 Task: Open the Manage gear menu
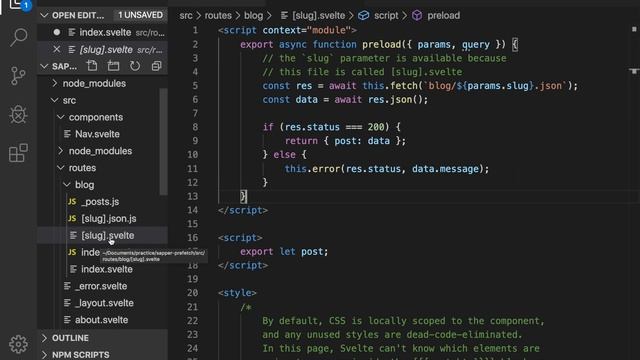coord(18,344)
